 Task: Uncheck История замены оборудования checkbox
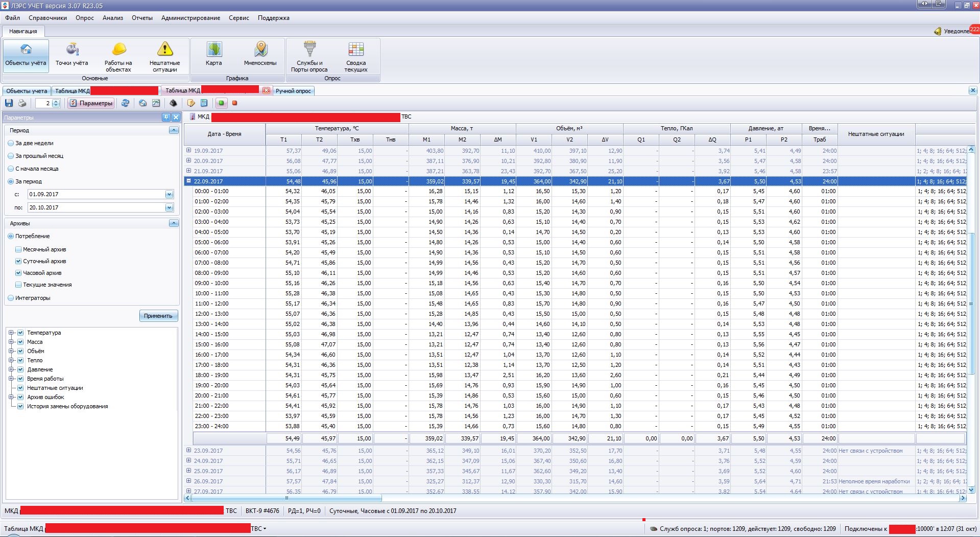click(20, 407)
